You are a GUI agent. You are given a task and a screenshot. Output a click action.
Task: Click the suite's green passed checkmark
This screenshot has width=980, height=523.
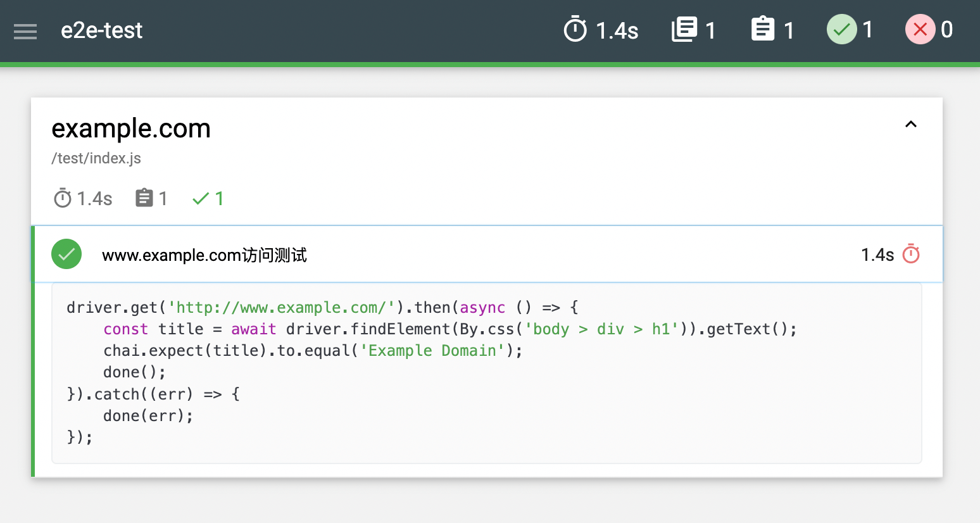pos(201,199)
